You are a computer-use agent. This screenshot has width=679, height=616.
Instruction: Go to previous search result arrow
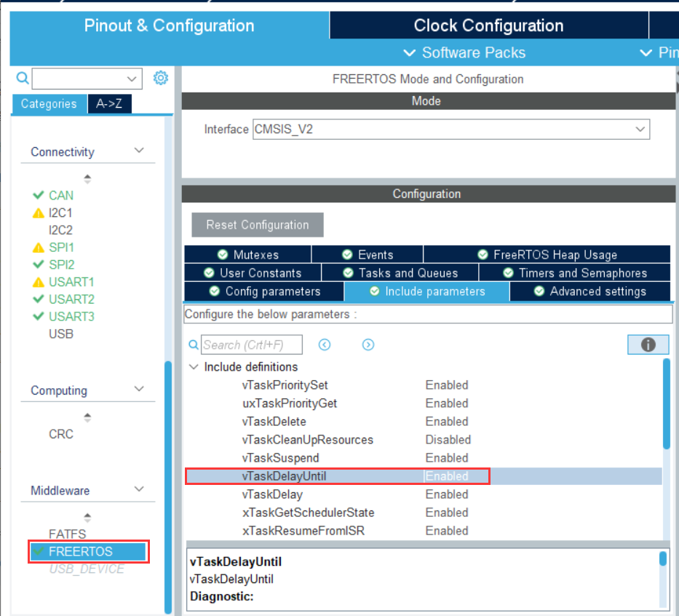click(x=325, y=345)
